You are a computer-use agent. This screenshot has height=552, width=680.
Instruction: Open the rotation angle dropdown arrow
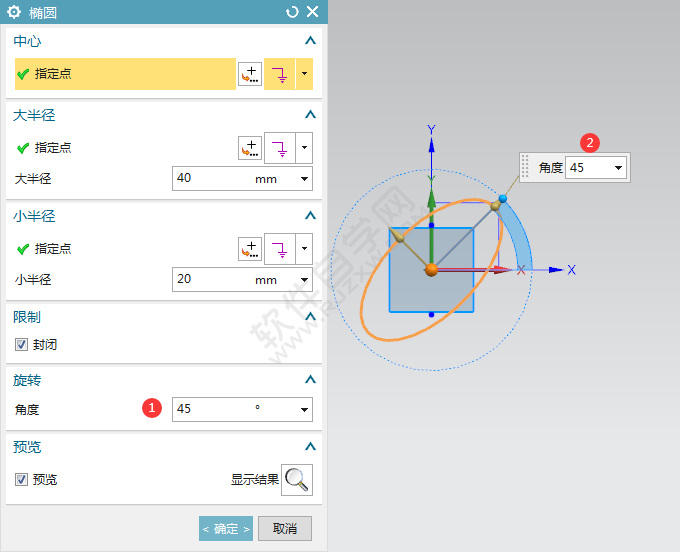tap(304, 409)
